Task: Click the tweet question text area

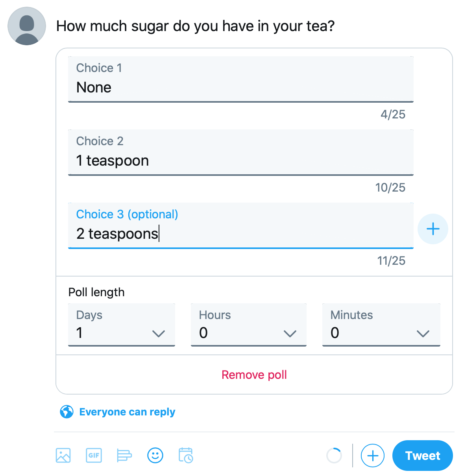Action: pyautogui.click(x=196, y=26)
